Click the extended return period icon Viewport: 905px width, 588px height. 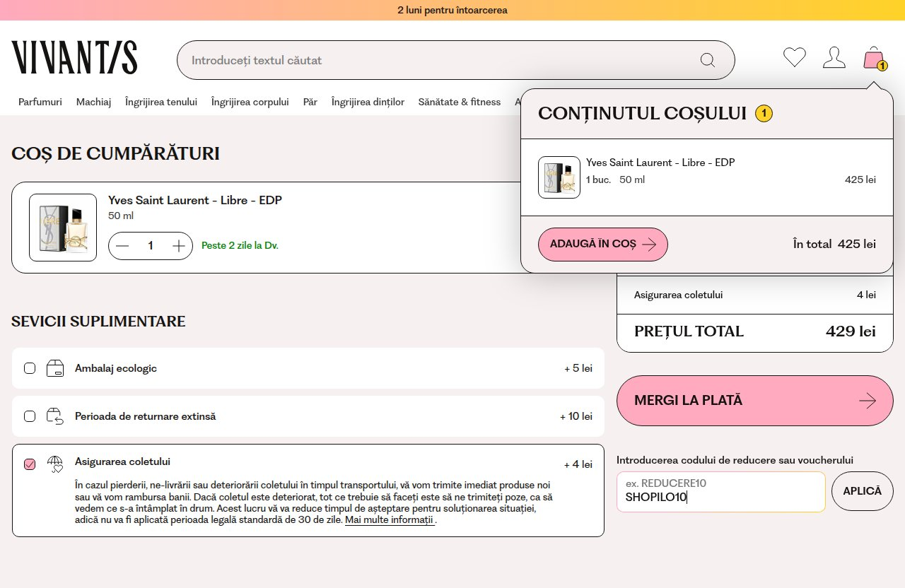pos(55,416)
